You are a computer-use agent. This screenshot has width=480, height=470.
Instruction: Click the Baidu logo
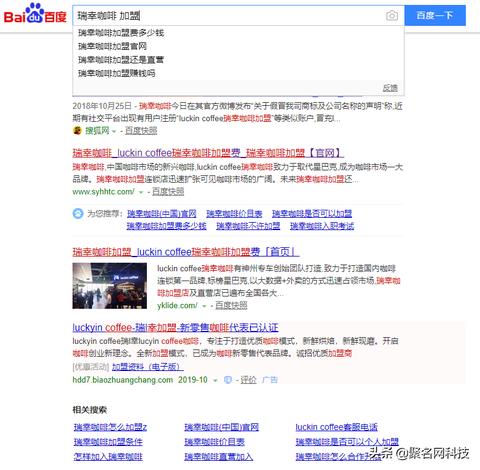click(35, 14)
